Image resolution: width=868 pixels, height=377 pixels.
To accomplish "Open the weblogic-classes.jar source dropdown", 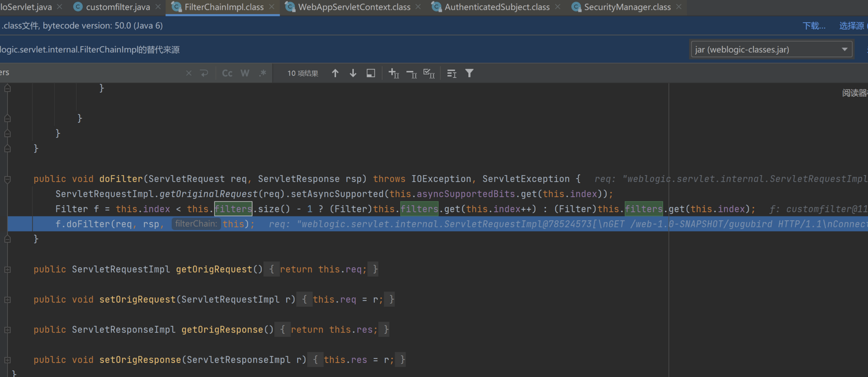I will [x=771, y=49].
